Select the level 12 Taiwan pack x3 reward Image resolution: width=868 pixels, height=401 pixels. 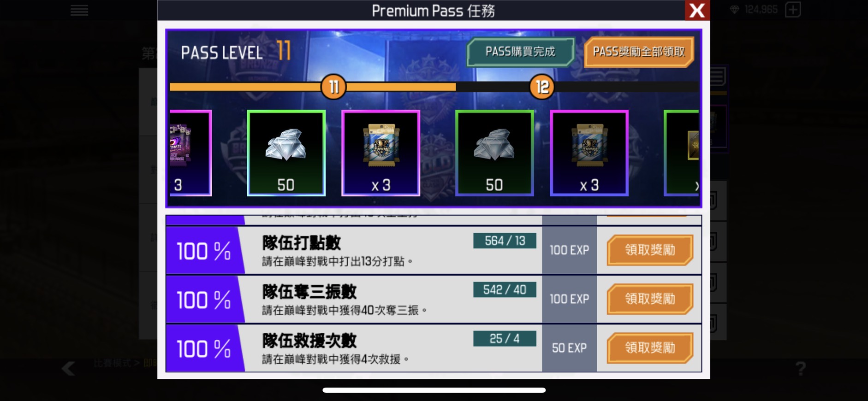[589, 153]
